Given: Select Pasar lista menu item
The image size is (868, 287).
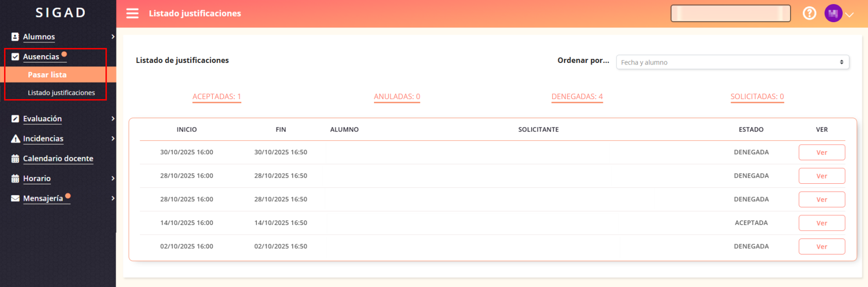Looking at the screenshot, I should [x=47, y=75].
